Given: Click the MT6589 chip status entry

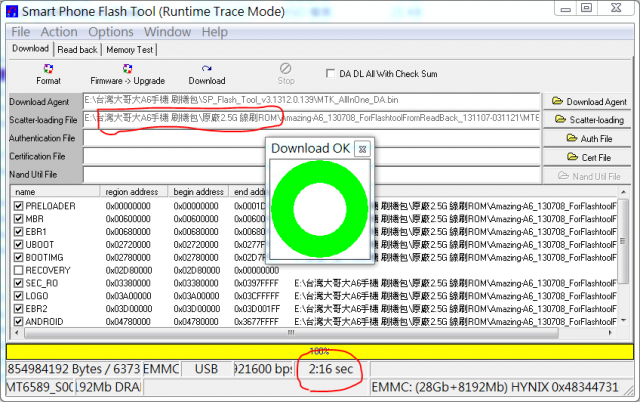Looking at the screenshot, I should (40, 386).
